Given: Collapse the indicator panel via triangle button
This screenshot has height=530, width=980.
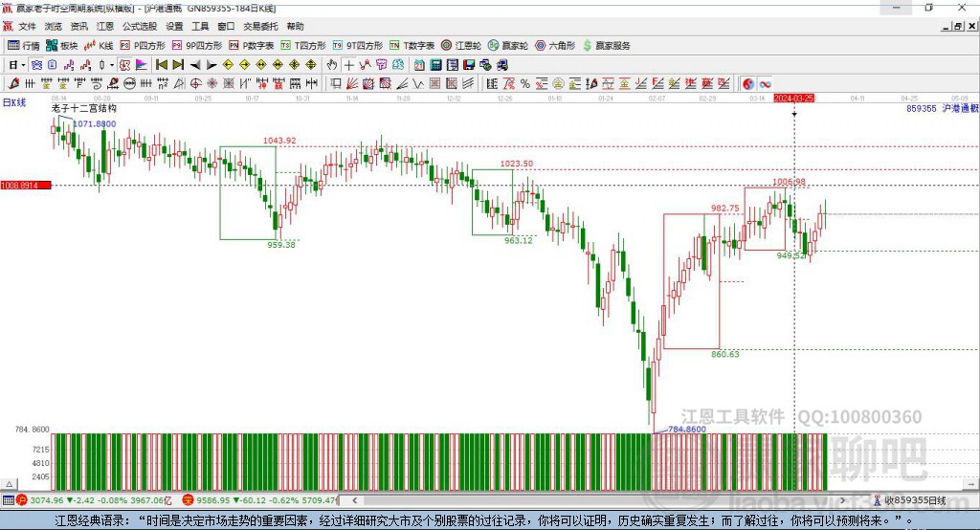Looking at the screenshot, I should click(10, 484).
